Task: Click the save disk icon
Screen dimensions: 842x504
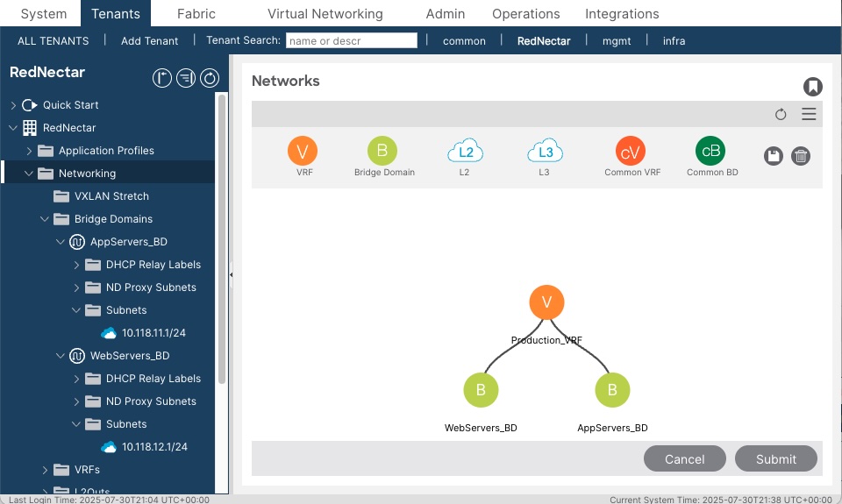Action: [773, 156]
